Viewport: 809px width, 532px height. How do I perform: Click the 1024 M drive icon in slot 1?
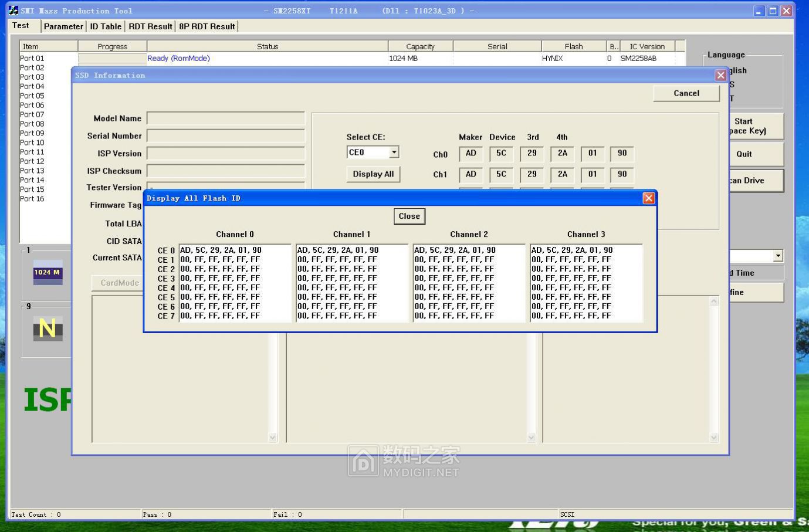[48, 272]
